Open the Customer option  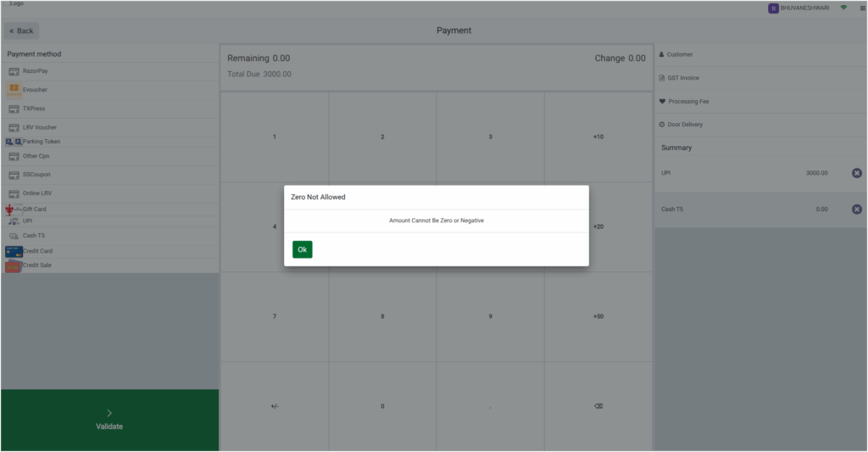(760, 55)
